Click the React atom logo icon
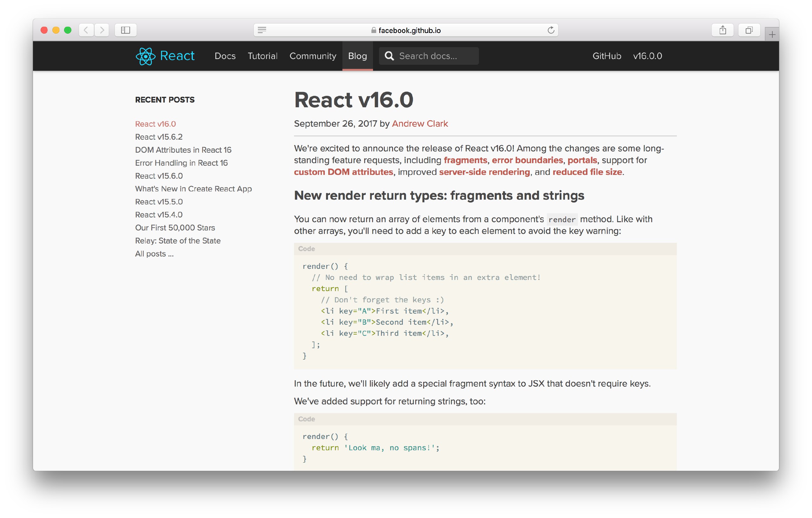Image resolution: width=812 pixels, height=518 pixels. point(145,56)
